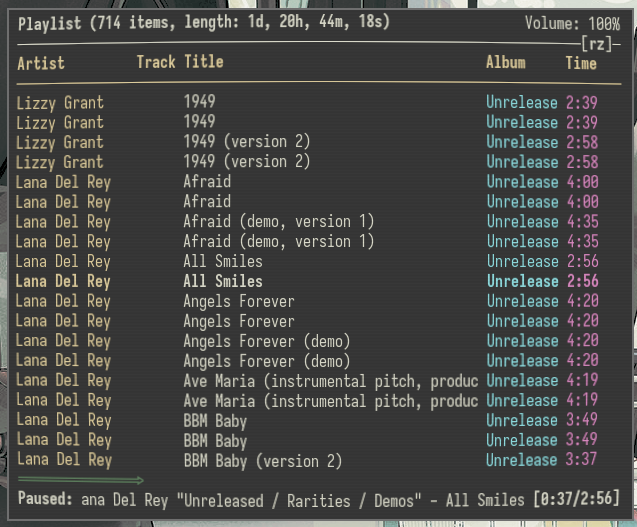Image resolution: width=637 pixels, height=527 pixels.
Task: Click the Track column header
Action: (x=156, y=62)
